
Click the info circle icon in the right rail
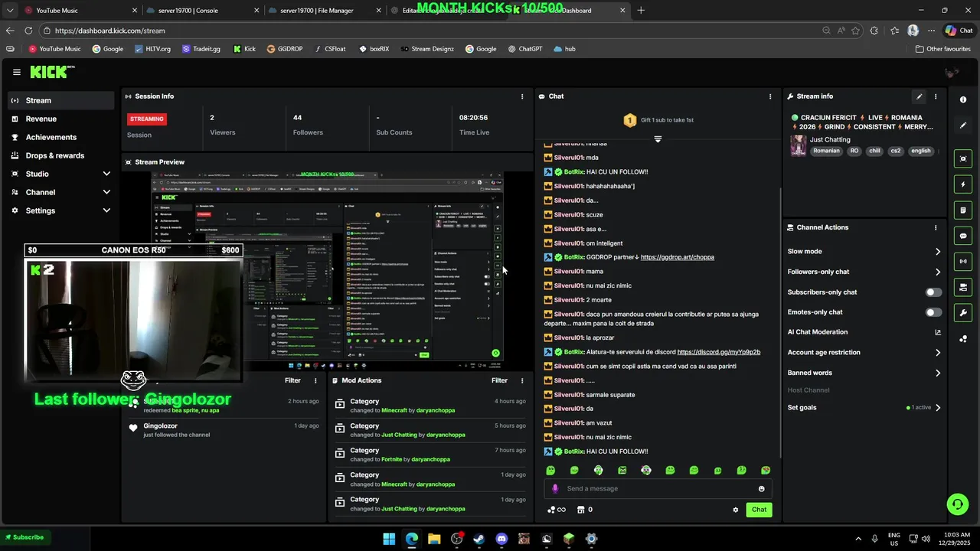coord(963,99)
